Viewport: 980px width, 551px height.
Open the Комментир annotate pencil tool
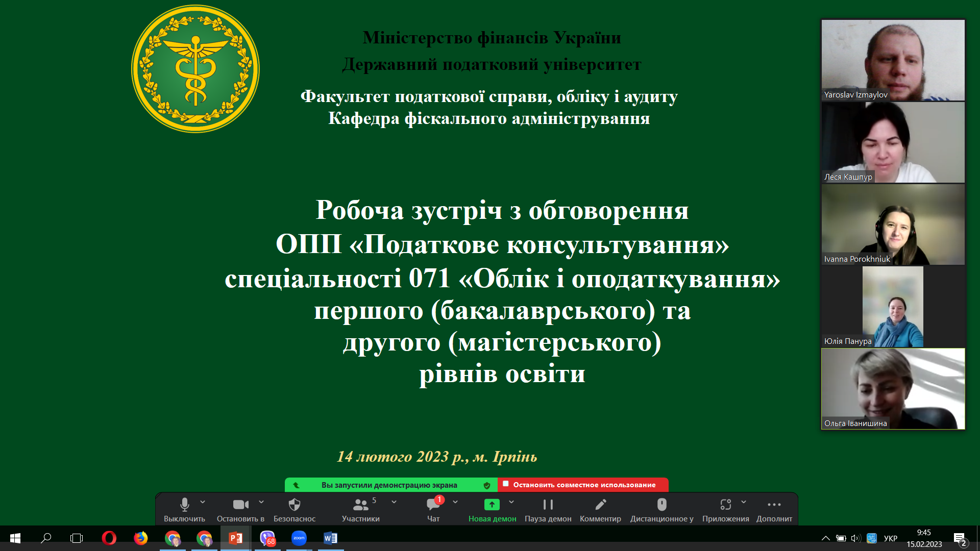click(x=600, y=510)
